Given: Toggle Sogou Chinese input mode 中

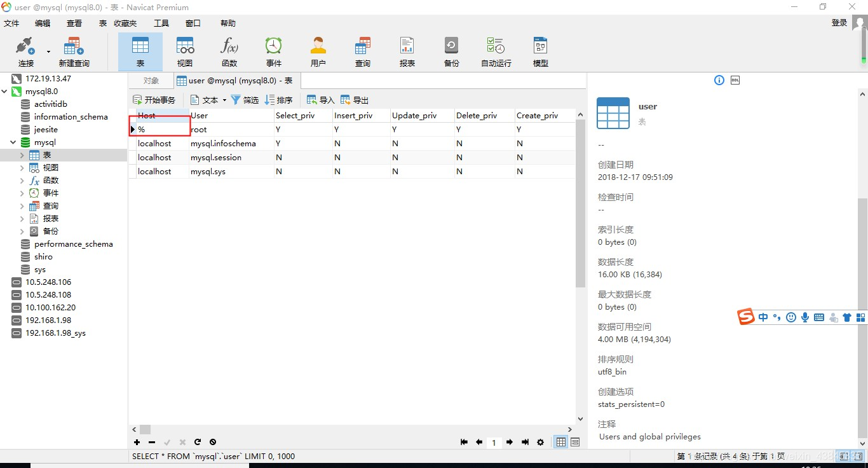Looking at the screenshot, I should click(x=763, y=317).
